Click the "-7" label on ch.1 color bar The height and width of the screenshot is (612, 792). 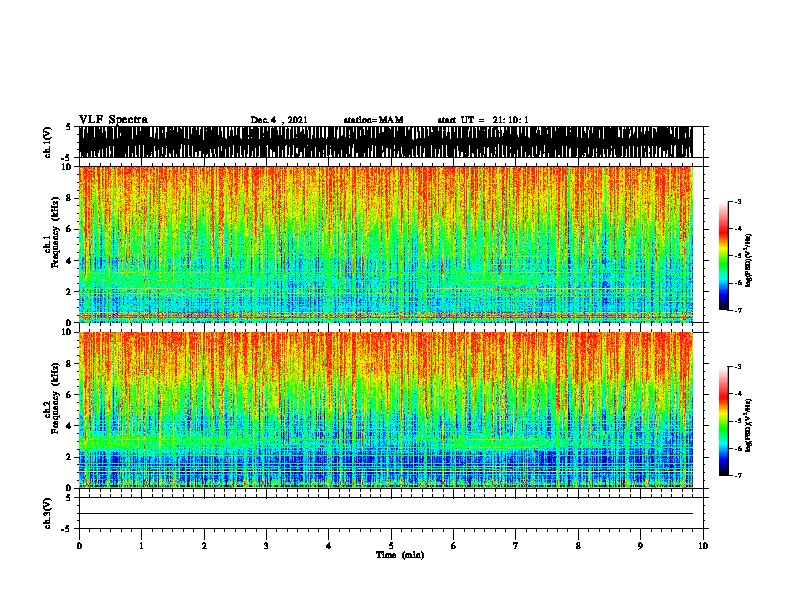[x=738, y=310]
